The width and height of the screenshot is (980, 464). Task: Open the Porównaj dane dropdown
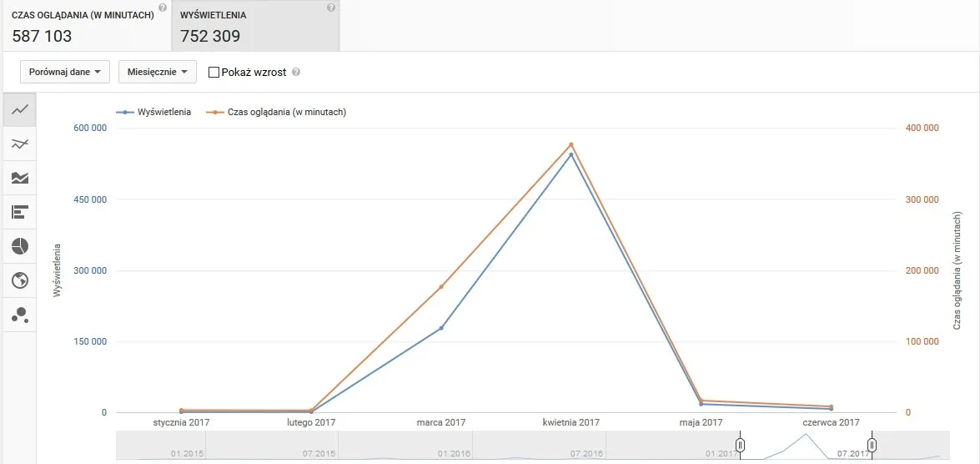pyautogui.click(x=65, y=72)
